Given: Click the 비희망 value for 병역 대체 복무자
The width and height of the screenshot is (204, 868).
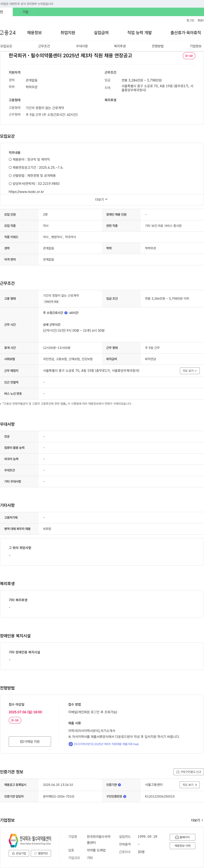Looking at the screenshot, I should point(47,529).
